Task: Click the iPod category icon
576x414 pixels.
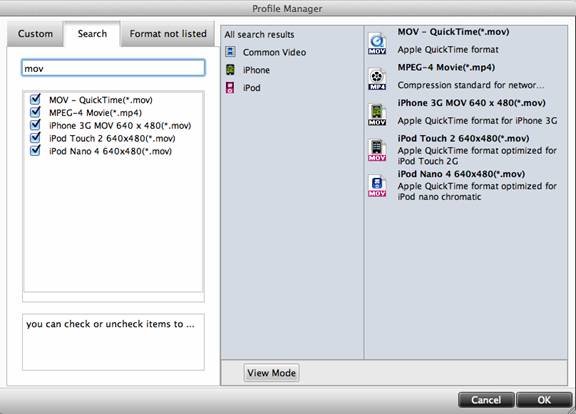Action: [230, 87]
